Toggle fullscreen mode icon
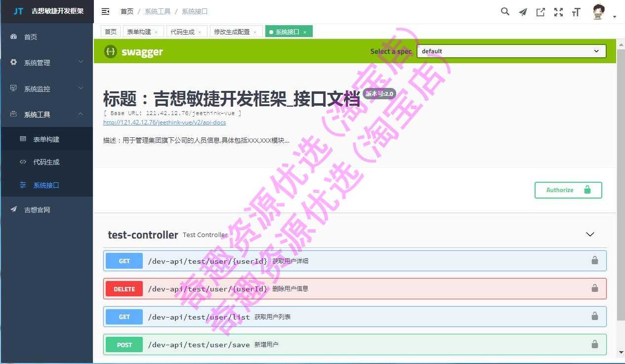Image resolution: width=625 pixels, height=364 pixels. 558,12
